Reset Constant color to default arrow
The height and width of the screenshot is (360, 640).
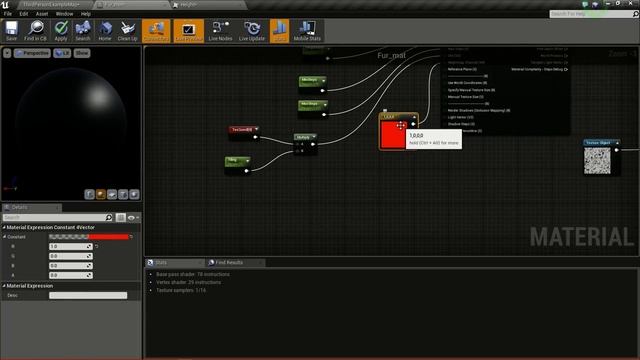click(131, 237)
